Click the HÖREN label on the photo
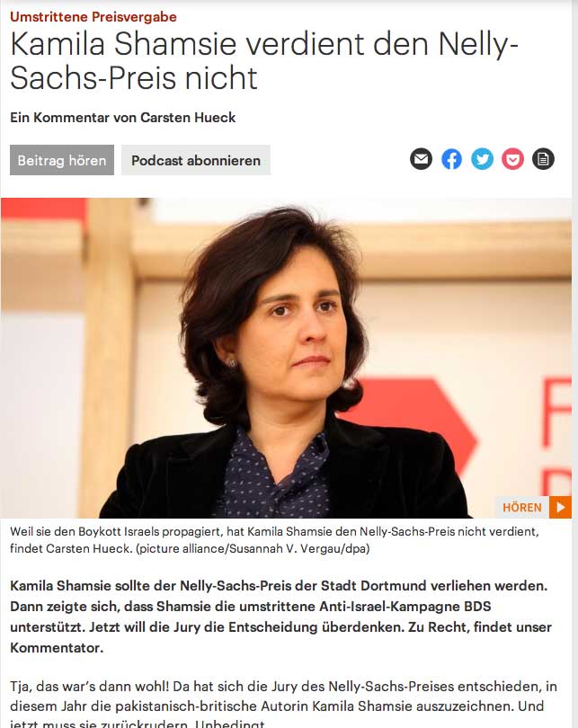Image resolution: width=578 pixels, height=728 pixels. tap(522, 508)
